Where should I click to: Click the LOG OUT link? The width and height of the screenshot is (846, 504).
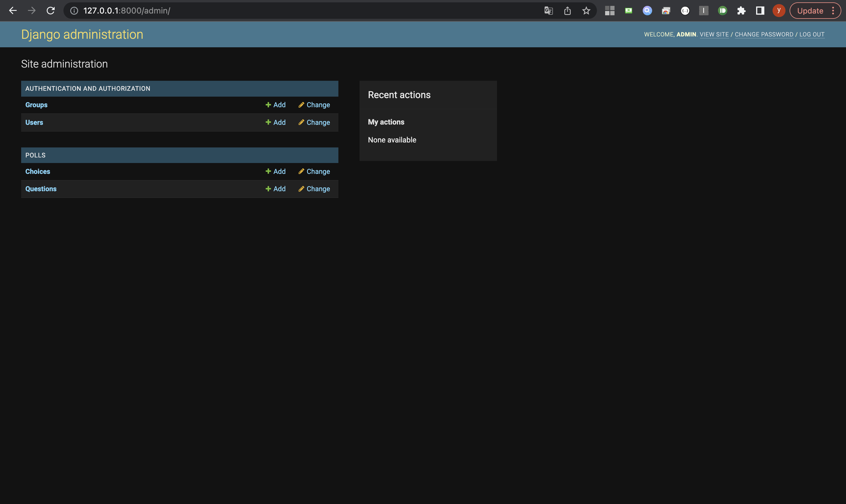812,34
